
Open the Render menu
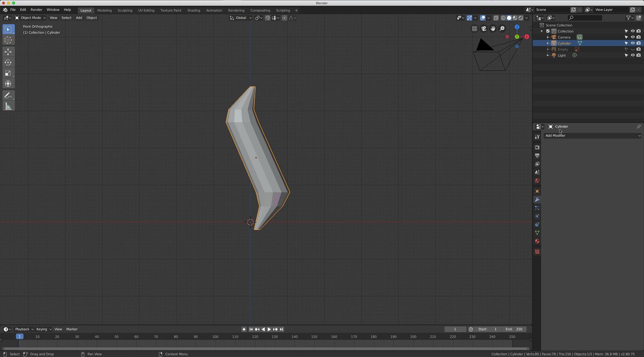click(36, 10)
